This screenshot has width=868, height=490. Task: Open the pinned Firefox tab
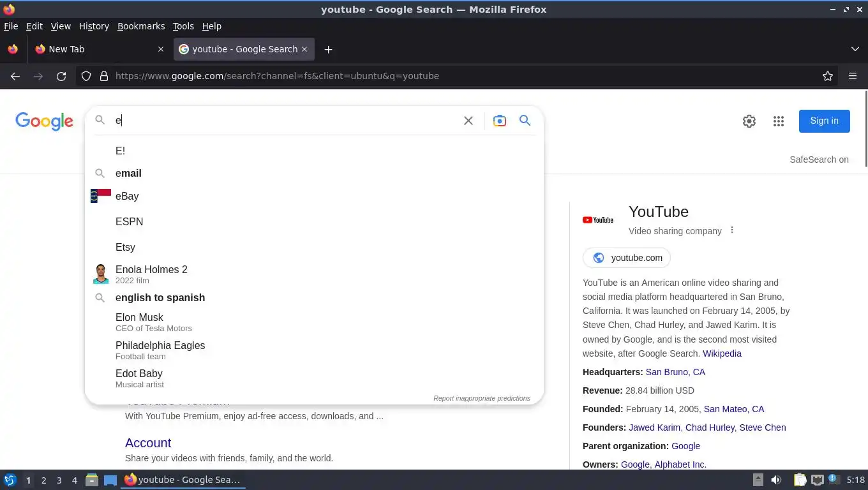click(x=13, y=49)
